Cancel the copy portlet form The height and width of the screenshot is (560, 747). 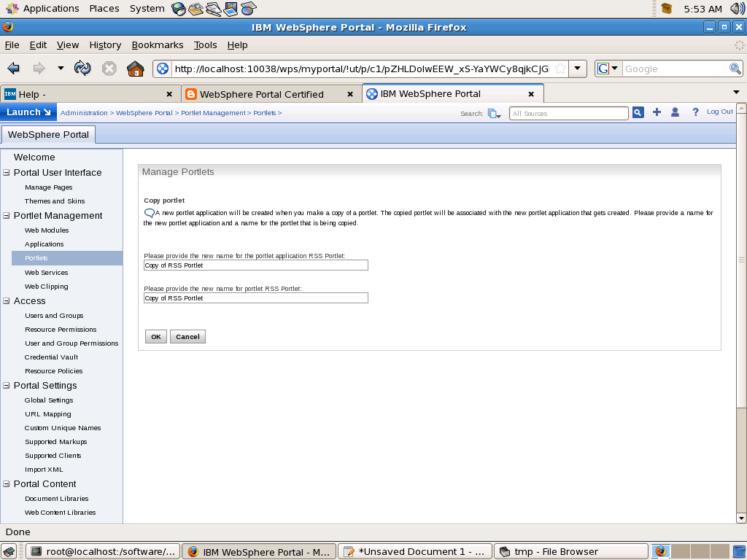(x=187, y=337)
